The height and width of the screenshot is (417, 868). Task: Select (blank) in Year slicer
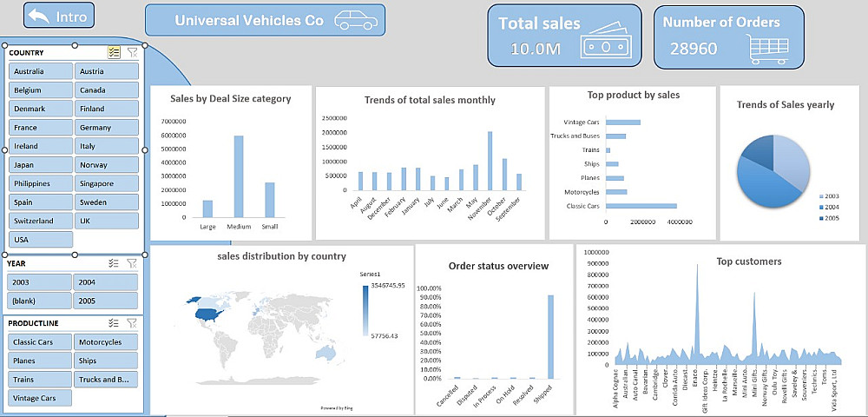click(39, 301)
